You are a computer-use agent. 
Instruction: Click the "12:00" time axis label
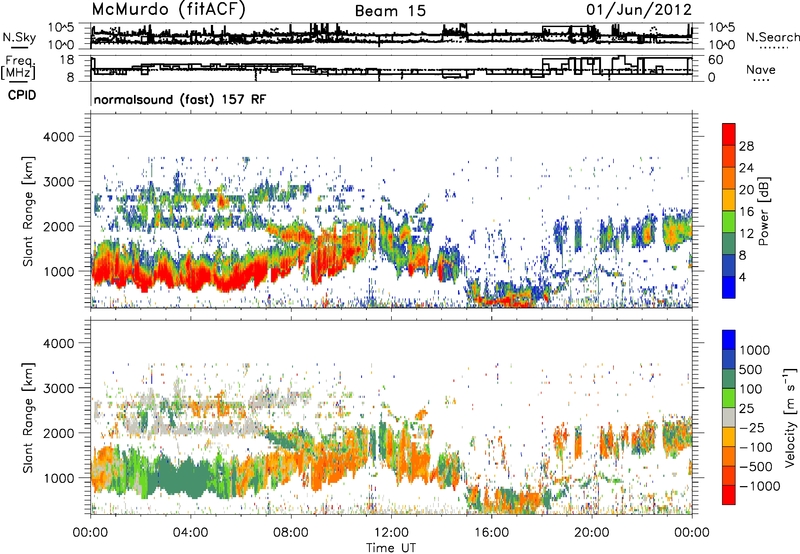[x=391, y=533]
